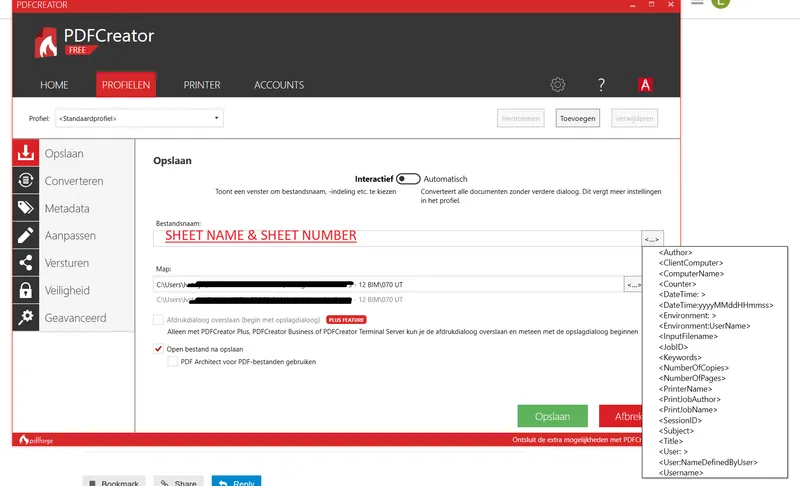
Task: Click the Share button below window
Action: click(179, 482)
